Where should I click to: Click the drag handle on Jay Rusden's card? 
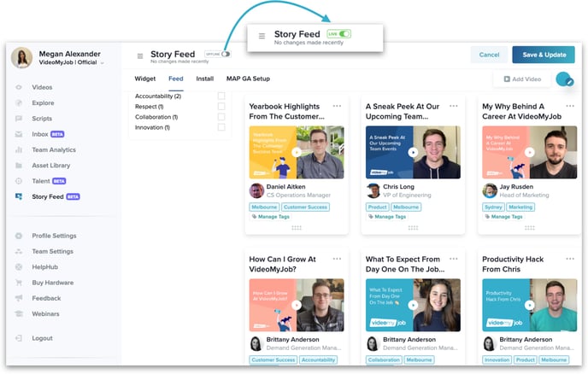530,228
